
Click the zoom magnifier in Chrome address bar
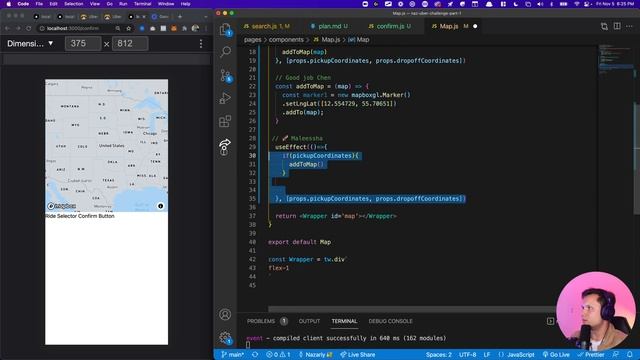coord(118,29)
